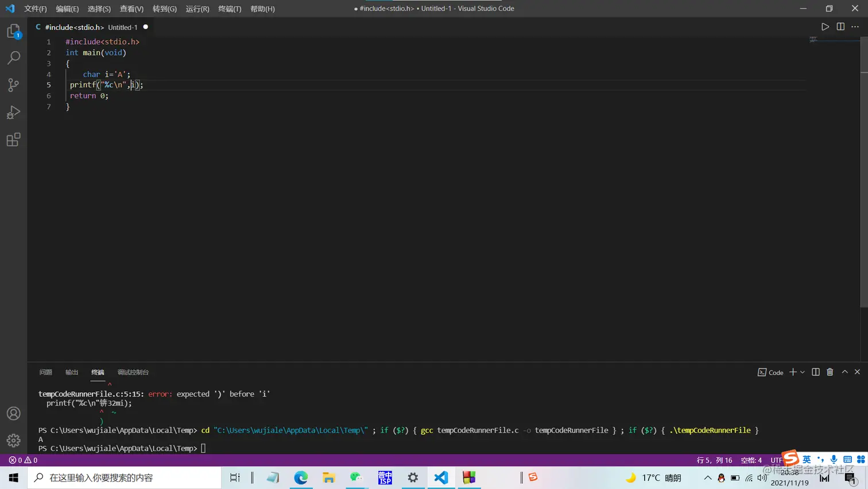Screen dimensions: 868x489
Task: Open the notepad app on the taskbar
Action: coord(273,478)
